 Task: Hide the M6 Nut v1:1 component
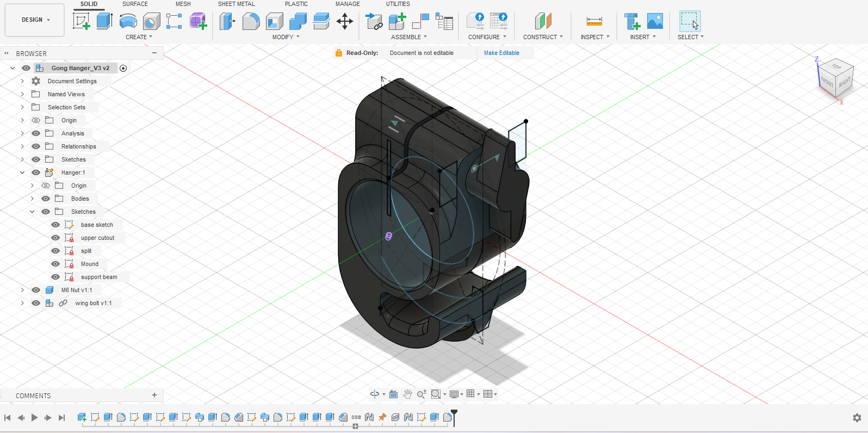(x=36, y=290)
